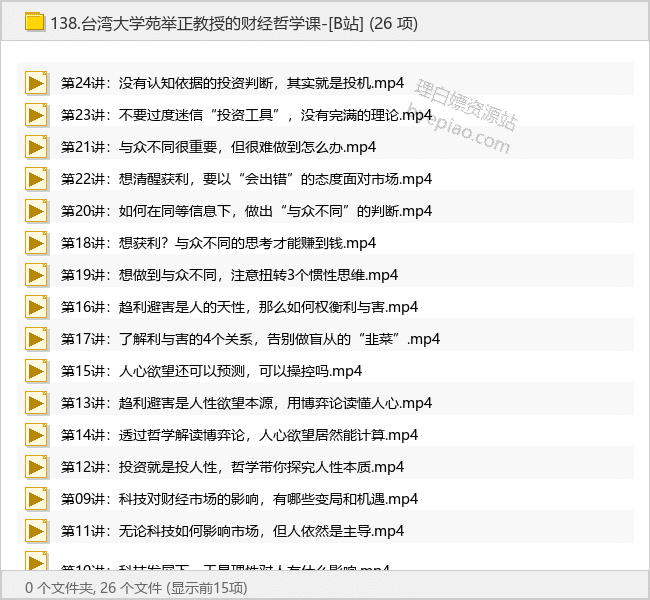Click video icon for 第21讲 file
This screenshot has height=600, width=650.
point(36,147)
